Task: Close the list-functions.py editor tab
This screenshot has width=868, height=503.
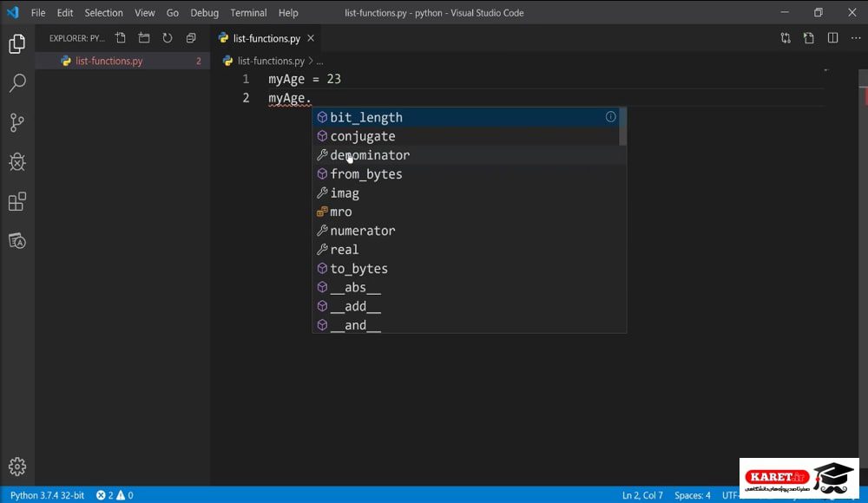Action: tap(311, 38)
